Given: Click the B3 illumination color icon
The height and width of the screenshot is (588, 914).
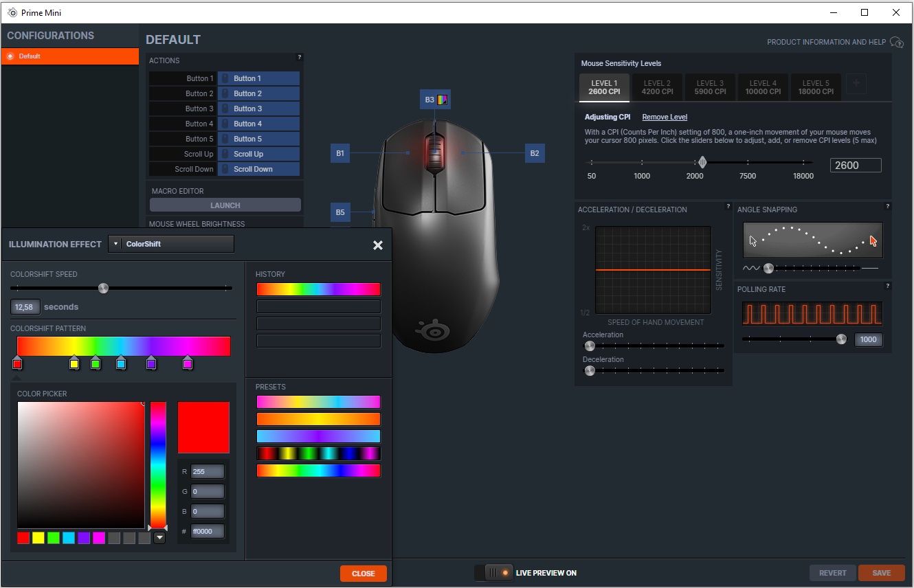Looking at the screenshot, I should (443, 100).
